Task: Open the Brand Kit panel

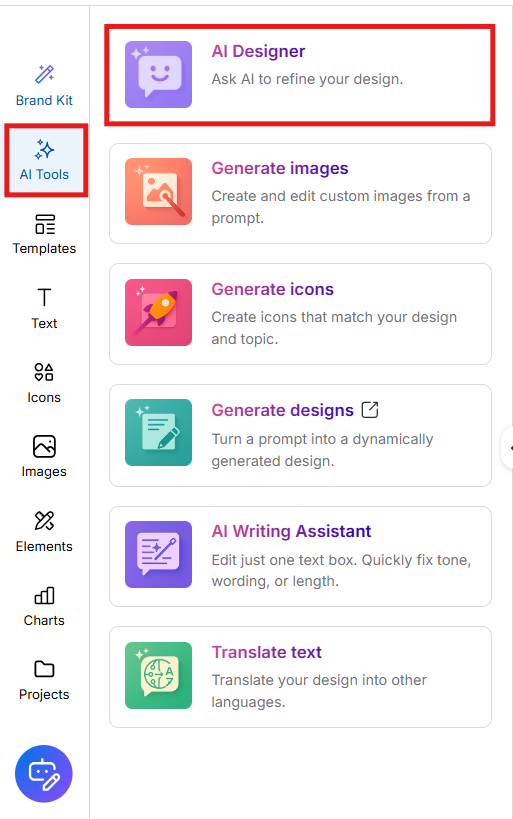Action: point(44,86)
